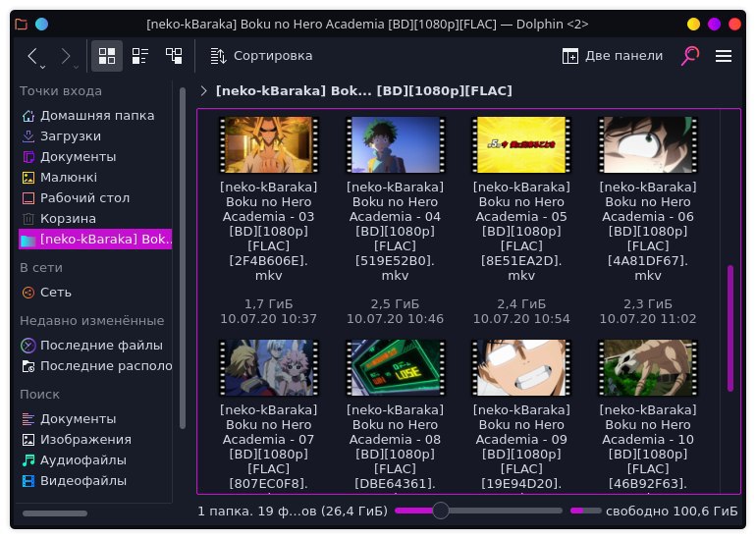
Task: Open Последние располо... recent locations
Action: pos(95,366)
